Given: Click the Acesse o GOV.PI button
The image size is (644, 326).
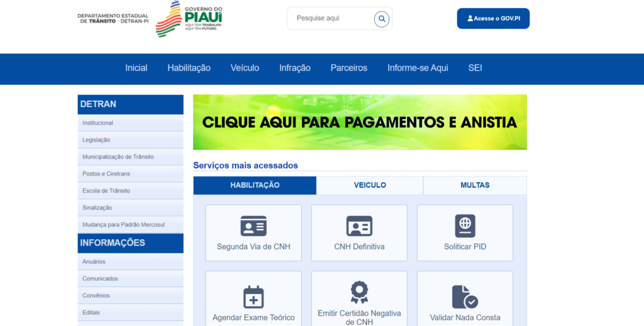Looking at the screenshot, I should tap(493, 18).
